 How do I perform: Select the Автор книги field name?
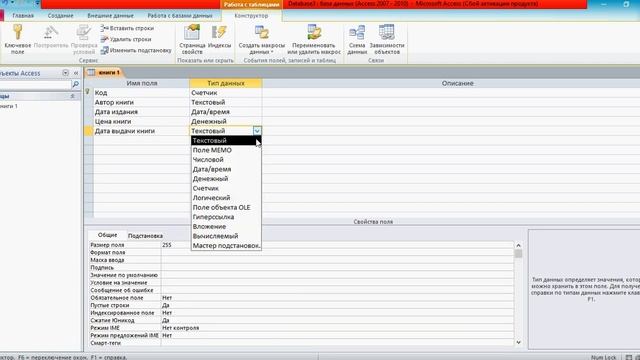141,102
